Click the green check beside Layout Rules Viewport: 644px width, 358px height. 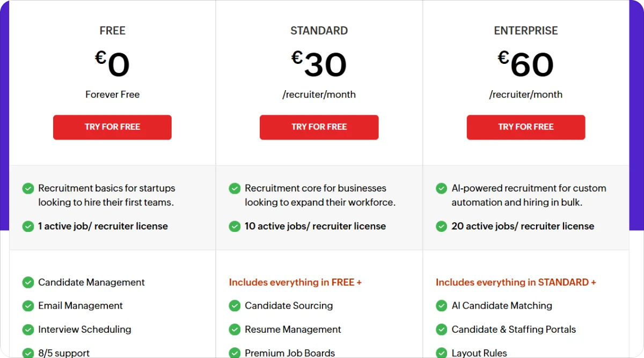click(x=441, y=352)
